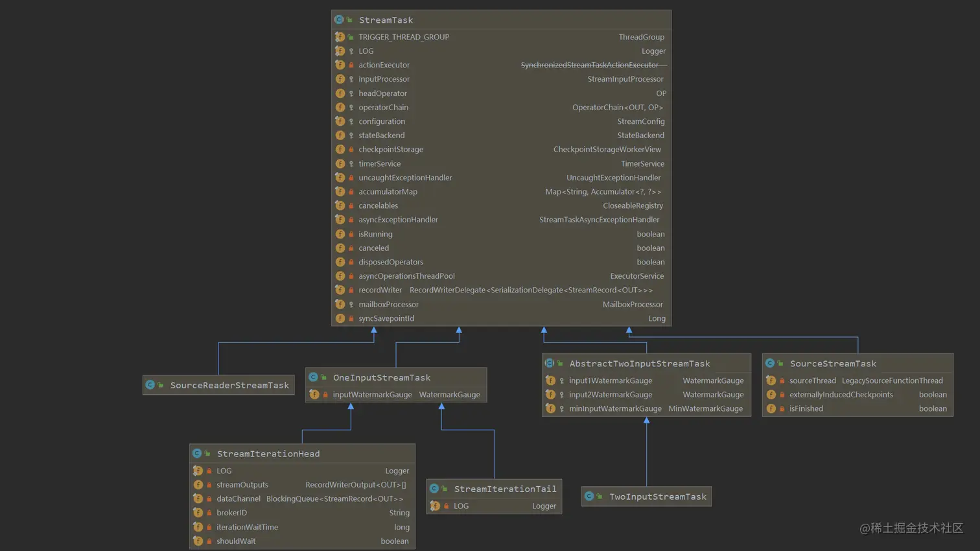Click the field icon for accumulatorMap
The height and width of the screenshot is (551, 980).
click(x=340, y=192)
